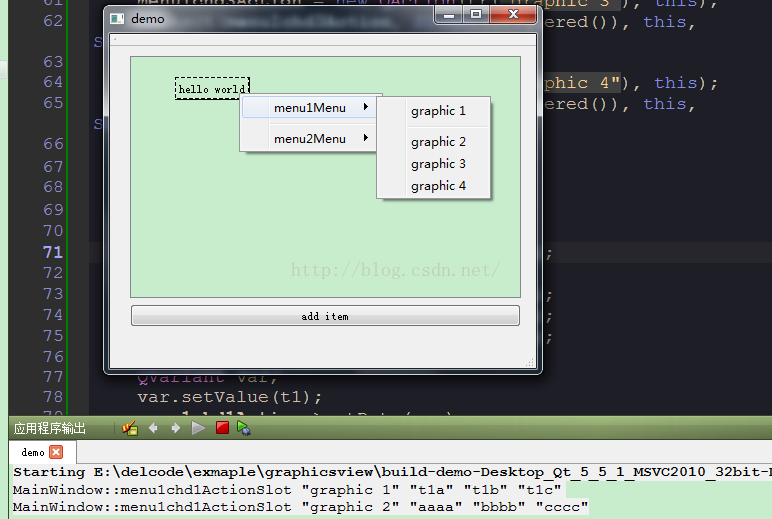Click line number 71 in editor gutter

pyautogui.click(x=53, y=252)
